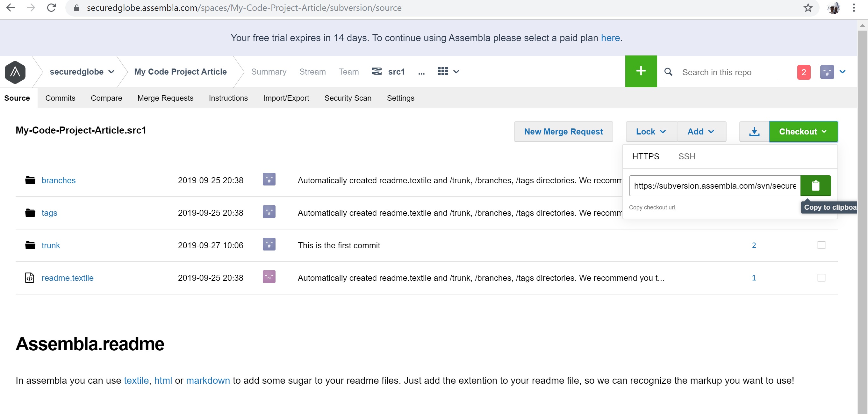Go to the Team page
This screenshot has width=868, height=414.
[x=349, y=72]
